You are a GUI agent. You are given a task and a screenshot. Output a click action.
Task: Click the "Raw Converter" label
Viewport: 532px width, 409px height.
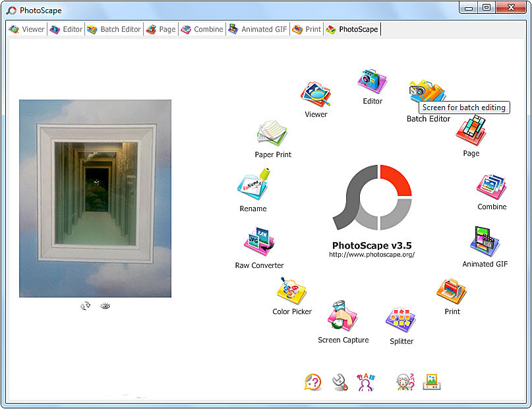click(x=259, y=265)
